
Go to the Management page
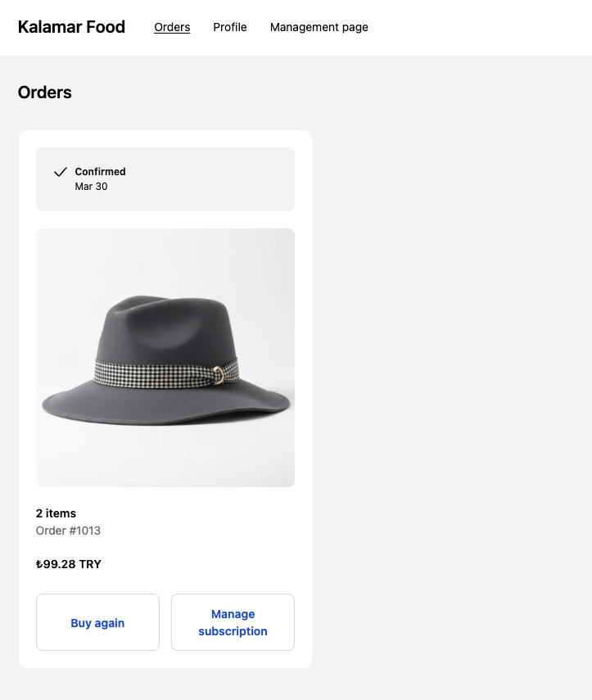click(x=319, y=27)
